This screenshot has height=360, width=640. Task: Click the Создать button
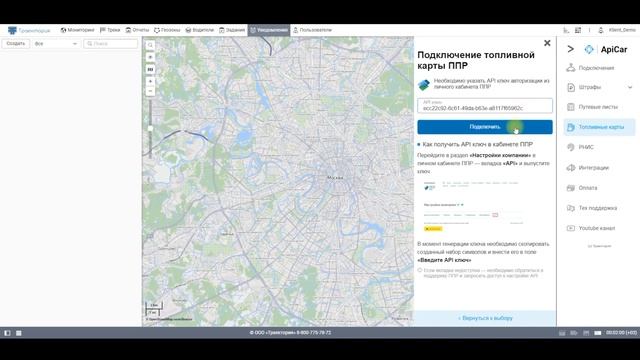click(16, 44)
